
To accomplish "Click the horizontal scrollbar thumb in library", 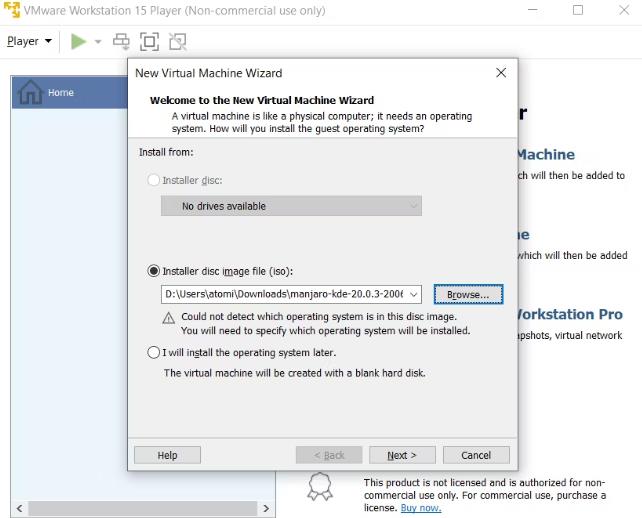I will pyautogui.click(x=142, y=508).
